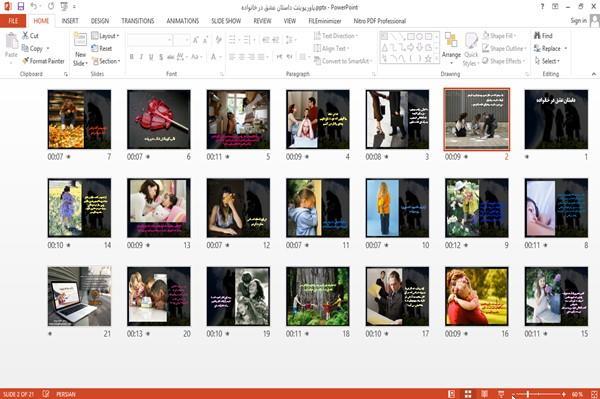Click Decrease Font Size icon

(x=205, y=40)
